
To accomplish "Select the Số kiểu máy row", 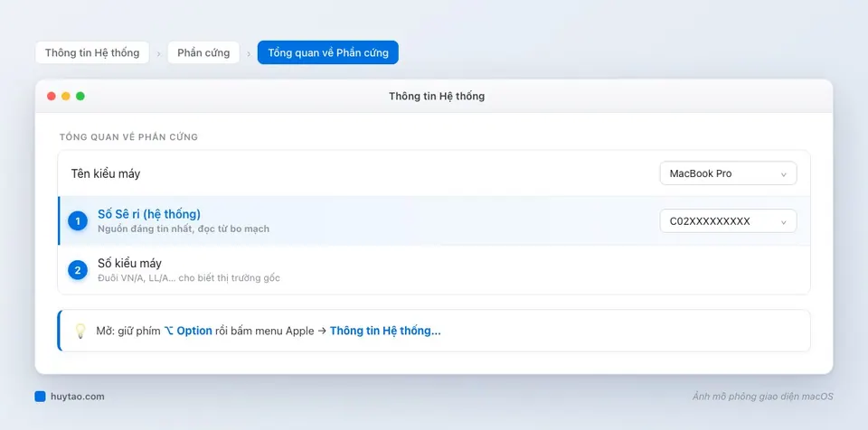I will pyautogui.click(x=434, y=269).
